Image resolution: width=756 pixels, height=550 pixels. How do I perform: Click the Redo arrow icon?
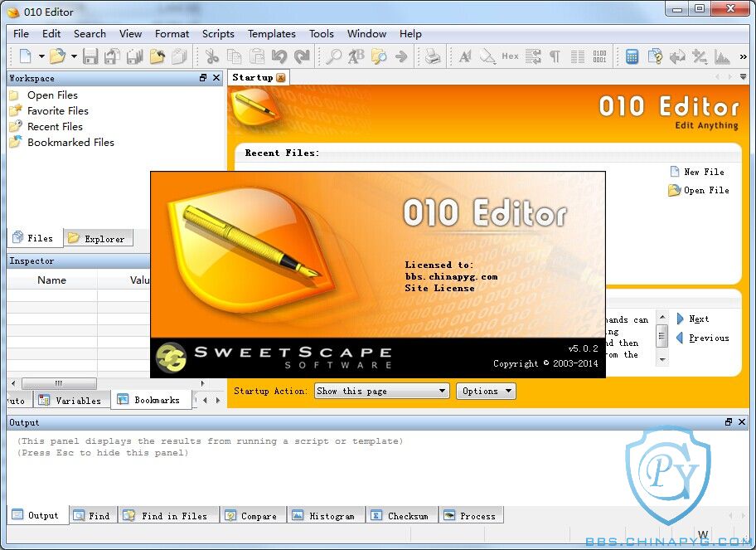[x=302, y=56]
